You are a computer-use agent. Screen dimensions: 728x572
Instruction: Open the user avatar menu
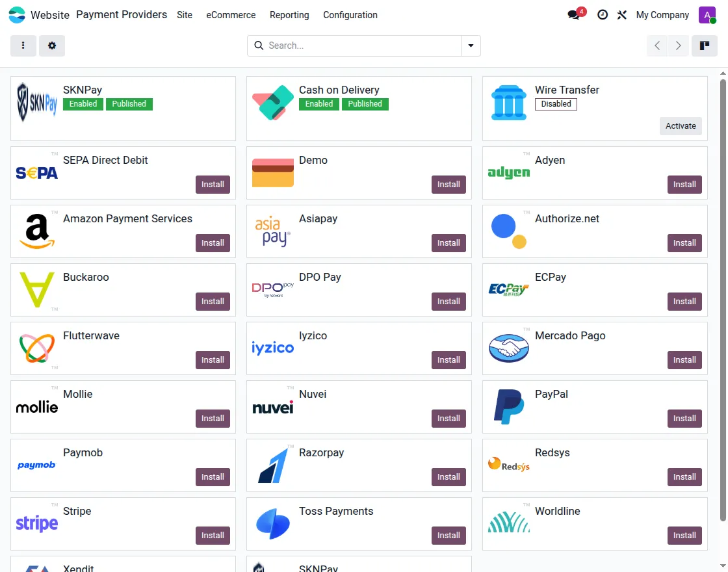click(707, 15)
